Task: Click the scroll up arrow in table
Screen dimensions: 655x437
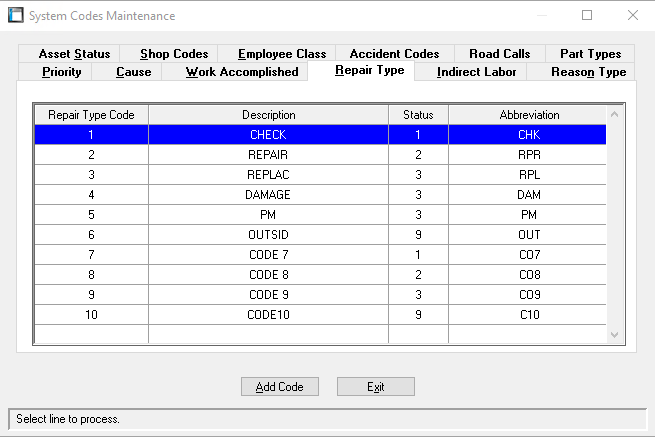Action: tap(614, 114)
